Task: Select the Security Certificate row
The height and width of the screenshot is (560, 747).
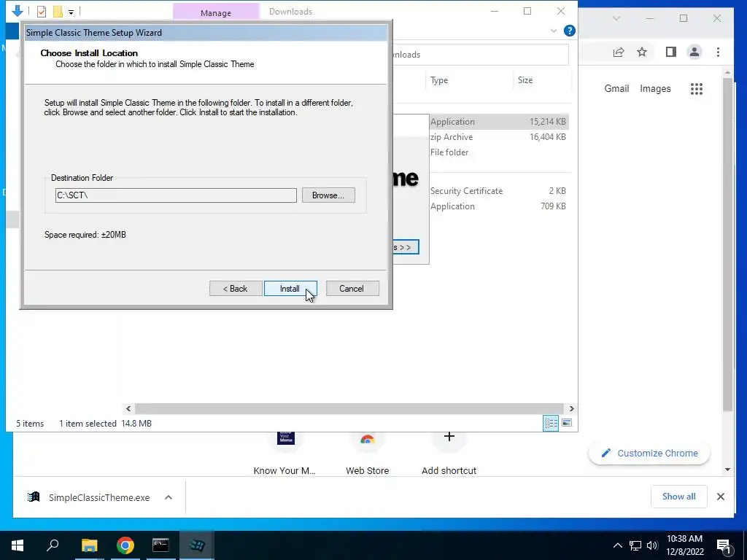Action: 499,190
